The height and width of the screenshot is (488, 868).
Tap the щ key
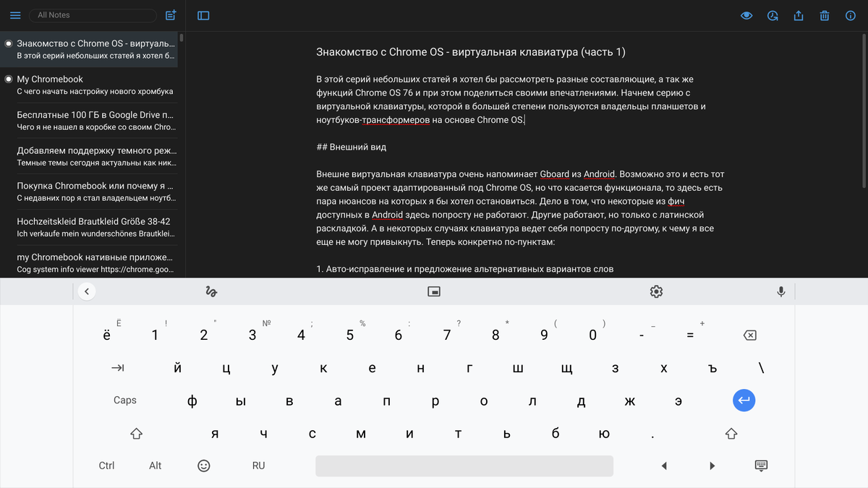pyautogui.click(x=566, y=368)
